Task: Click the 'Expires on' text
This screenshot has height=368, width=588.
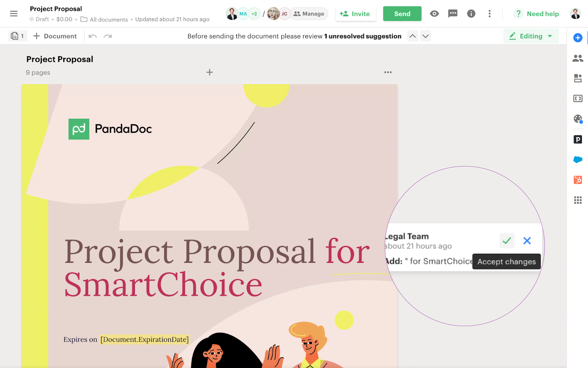Action: [80, 339]
